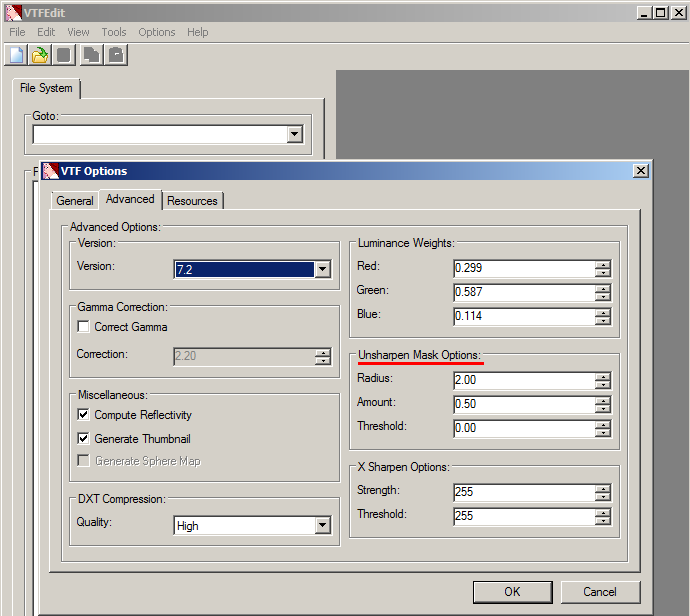The image size is (690, 616).
Task: Click the Save toolbar icon
Action: click(x=64, y=55)
